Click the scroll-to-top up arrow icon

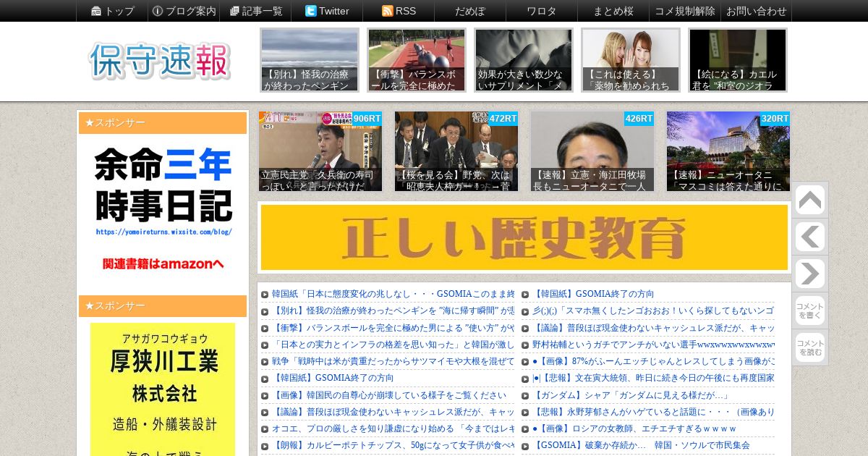[809, 200]
